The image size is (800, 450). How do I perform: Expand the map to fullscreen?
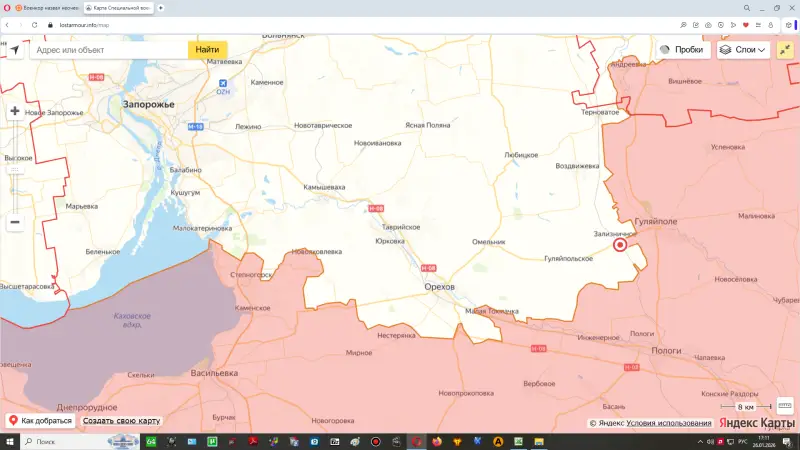point(784,49)
